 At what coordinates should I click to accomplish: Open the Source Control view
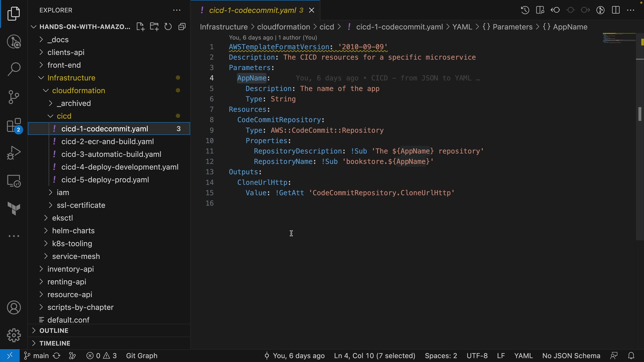pyautogui.click(x=14, y=97)
